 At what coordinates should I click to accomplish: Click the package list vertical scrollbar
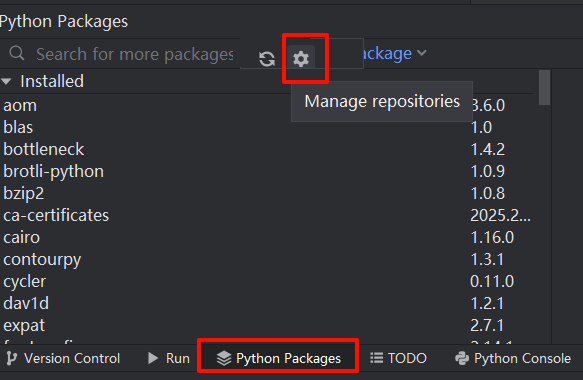coord(544,88)
